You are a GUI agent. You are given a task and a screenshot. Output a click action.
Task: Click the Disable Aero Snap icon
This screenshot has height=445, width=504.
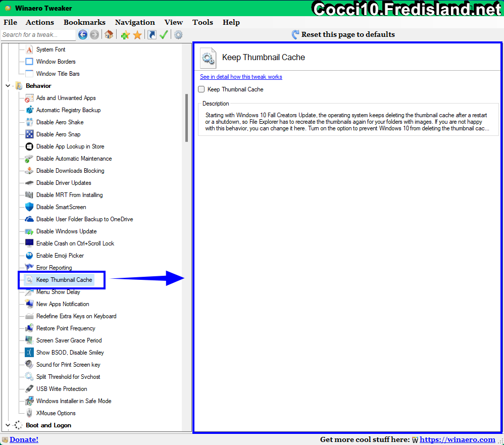point(29,134)
